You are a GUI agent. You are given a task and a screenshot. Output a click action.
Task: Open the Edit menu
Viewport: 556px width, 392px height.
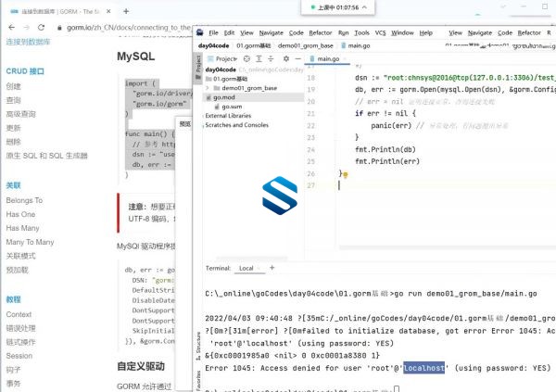click(229, 32)
